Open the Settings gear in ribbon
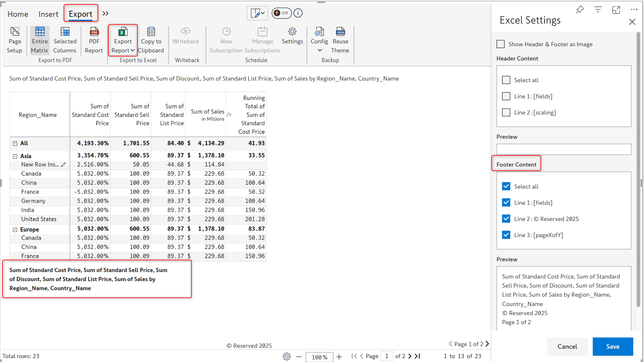 [x=292, y=32]
